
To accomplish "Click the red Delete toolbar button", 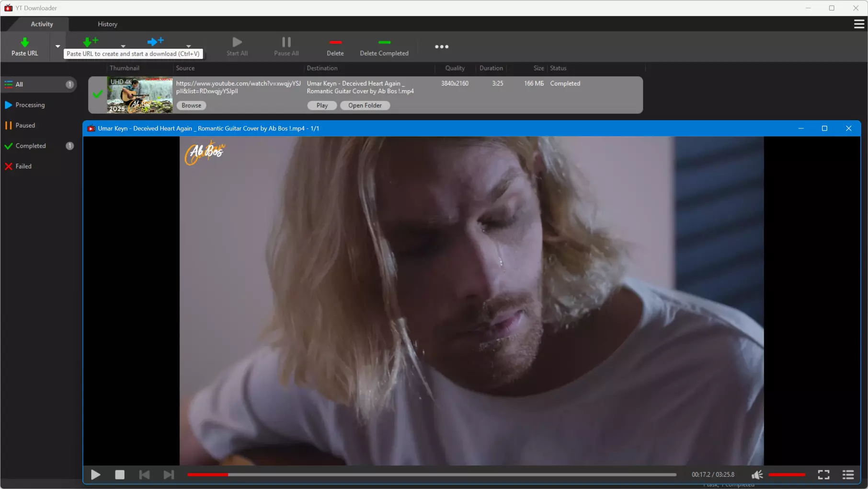I will tap(335, 47).
